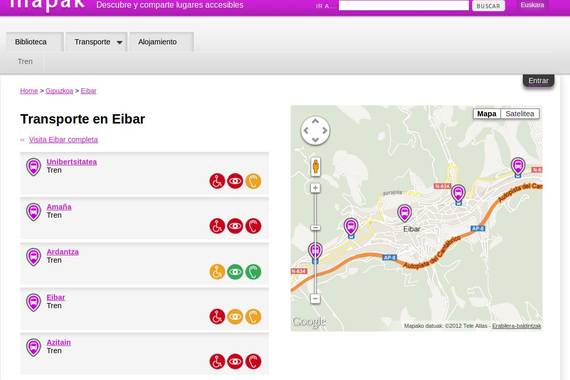Click red wheelchair icon for Unibertsitatea
Viewport: 570px width, 380px height.
point(217,181)
